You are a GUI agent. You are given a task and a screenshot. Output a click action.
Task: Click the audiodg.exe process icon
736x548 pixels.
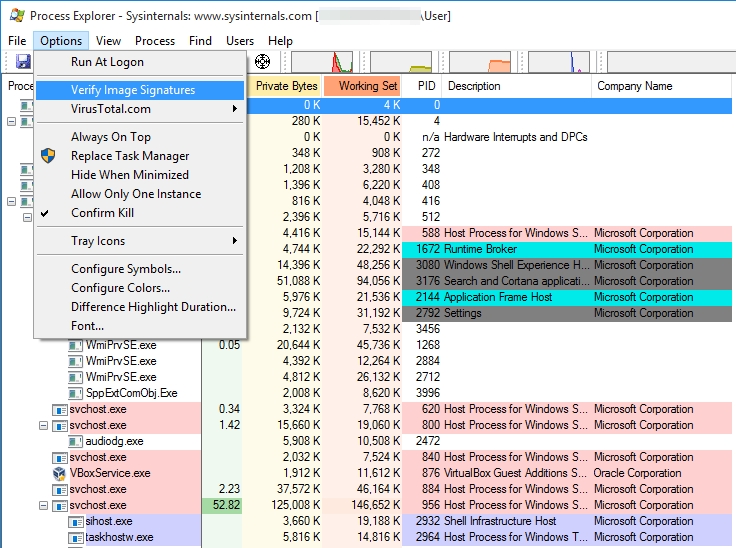75,441
